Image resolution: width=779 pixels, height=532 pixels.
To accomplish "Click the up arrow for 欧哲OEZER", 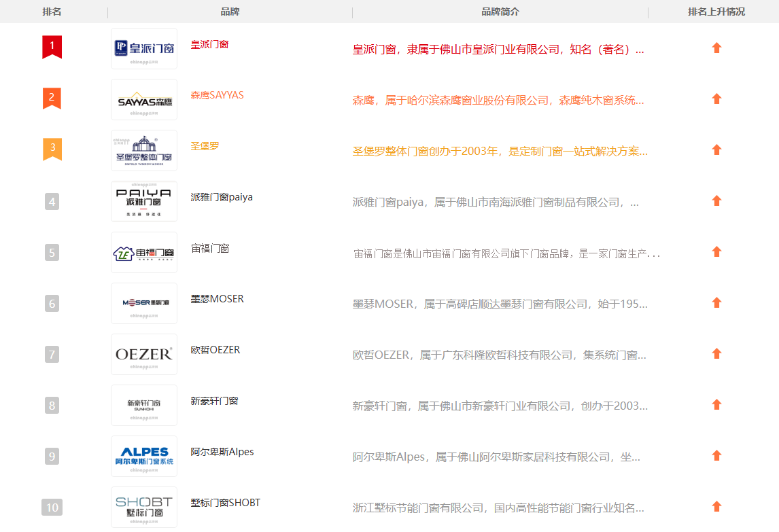I will click(x=716, y=354).
